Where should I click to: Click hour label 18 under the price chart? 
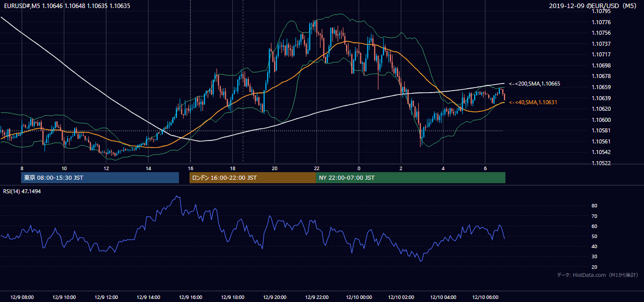pyautogui.click(x=232, y=168)
